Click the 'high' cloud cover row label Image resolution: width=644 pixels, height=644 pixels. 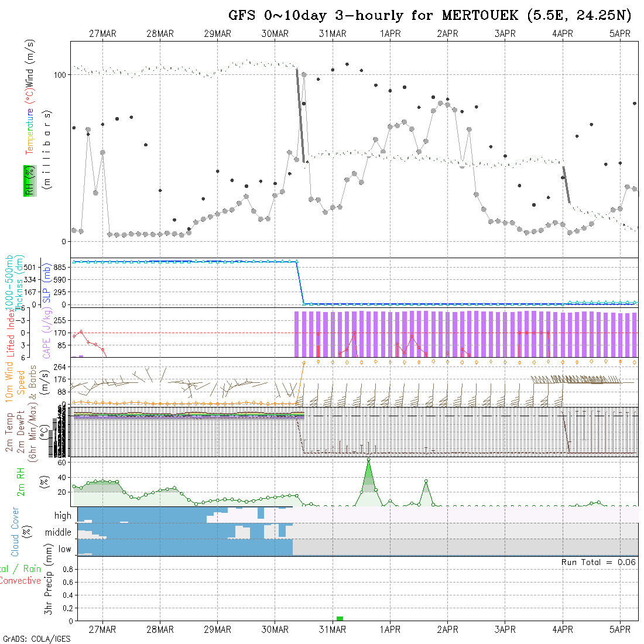click(x=63, y=516)
